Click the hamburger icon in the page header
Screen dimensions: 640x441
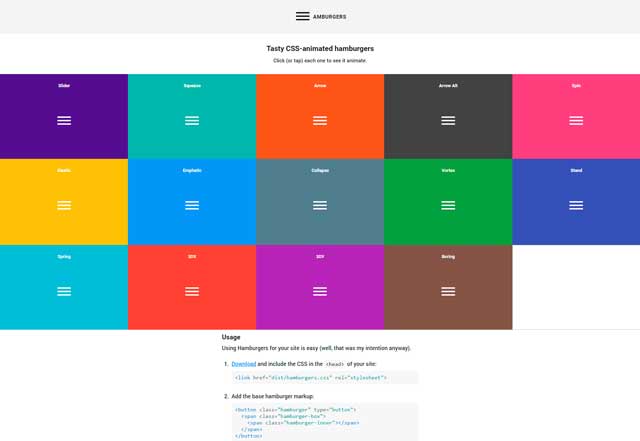(302, 16)
